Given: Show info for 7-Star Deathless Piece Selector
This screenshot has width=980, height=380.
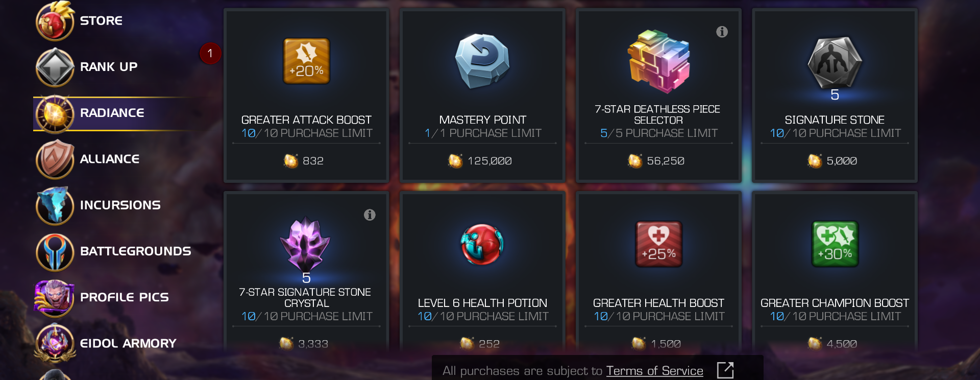Looking at the screenshot, I should (x=722, y=32).
